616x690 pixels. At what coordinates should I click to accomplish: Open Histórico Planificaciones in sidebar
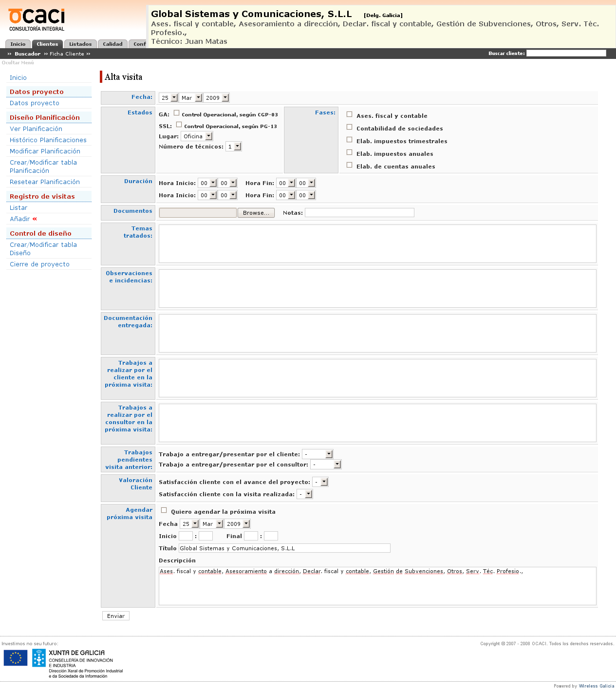(x=48, y=140)
